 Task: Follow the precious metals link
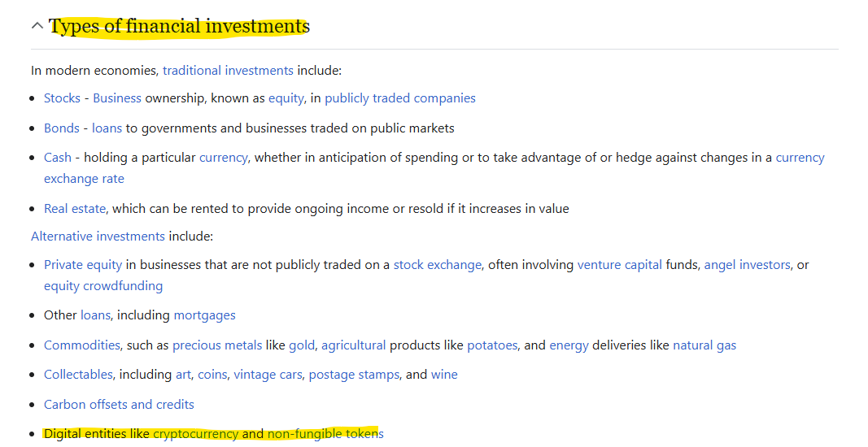pos(217,345)
